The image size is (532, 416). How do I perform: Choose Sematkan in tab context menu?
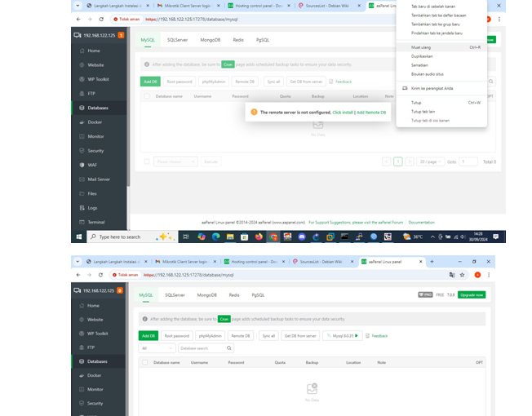pos(441,65)
